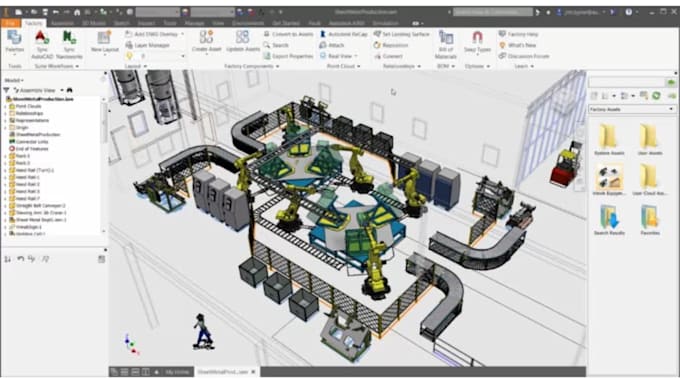
Task: Click the model browser filter funnel icon
Action: click(x=7, y=90)
